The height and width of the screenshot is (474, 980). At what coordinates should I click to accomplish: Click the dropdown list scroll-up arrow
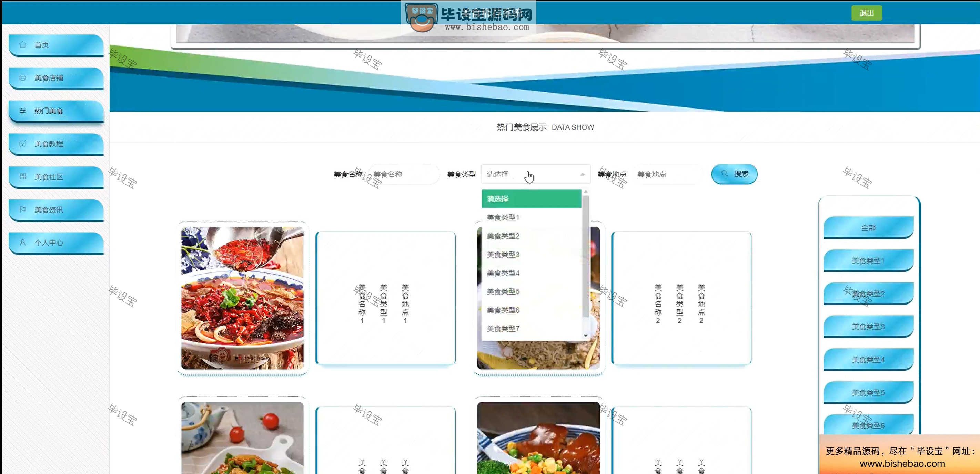tap(586, 192)
